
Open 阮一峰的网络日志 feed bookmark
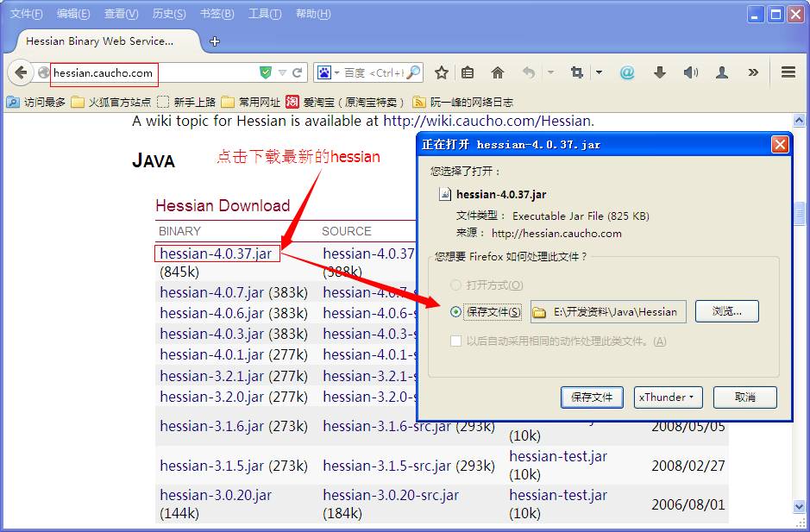[463, 103]
